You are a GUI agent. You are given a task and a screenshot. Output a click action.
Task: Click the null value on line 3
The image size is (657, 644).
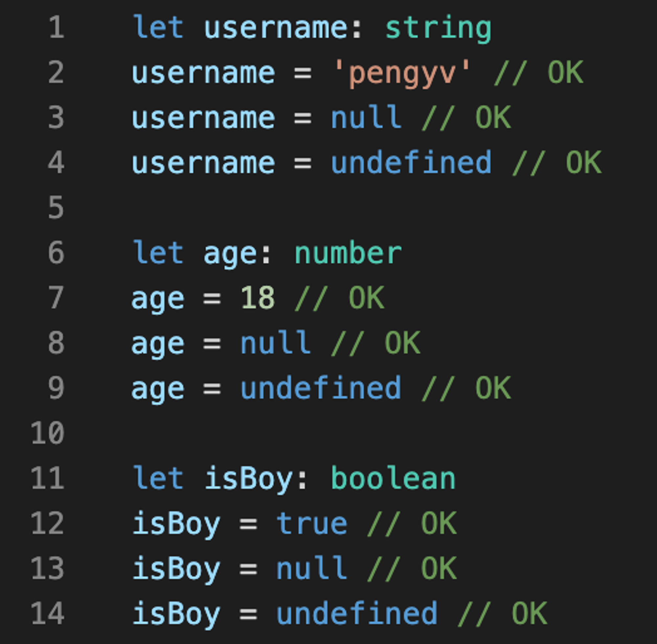point(366,118)
